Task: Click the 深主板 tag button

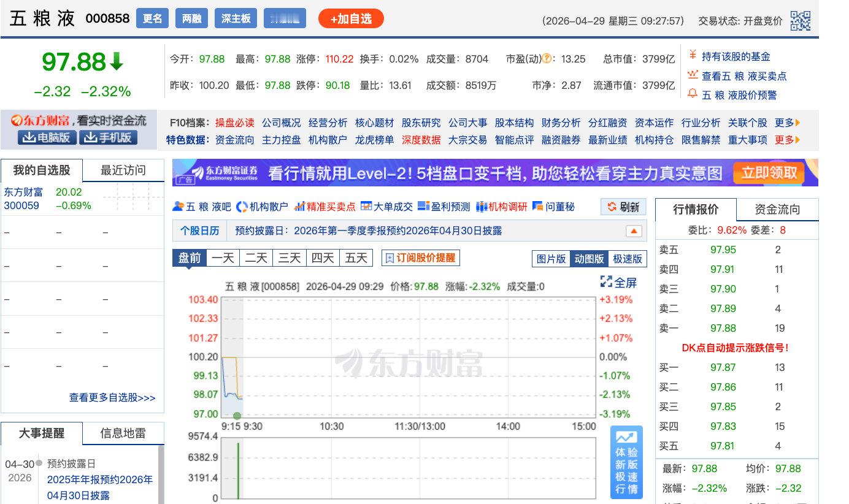Action: pyautogui.click(x=236, y=18)
